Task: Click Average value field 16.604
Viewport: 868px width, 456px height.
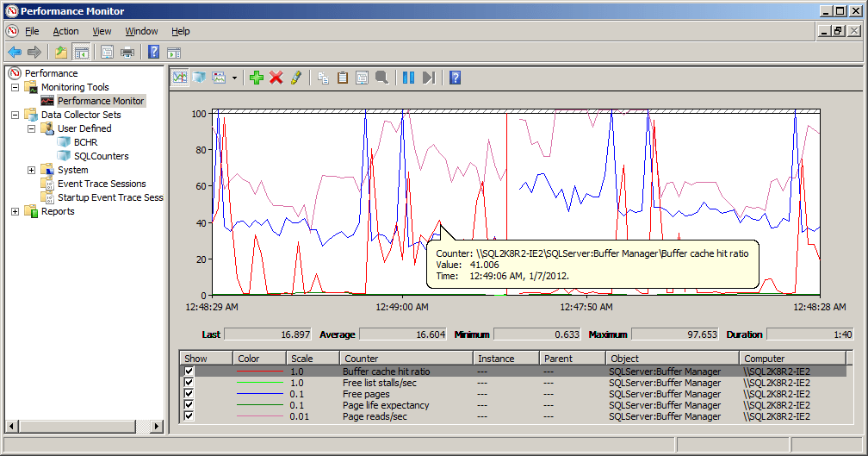Action: (404, 334)
